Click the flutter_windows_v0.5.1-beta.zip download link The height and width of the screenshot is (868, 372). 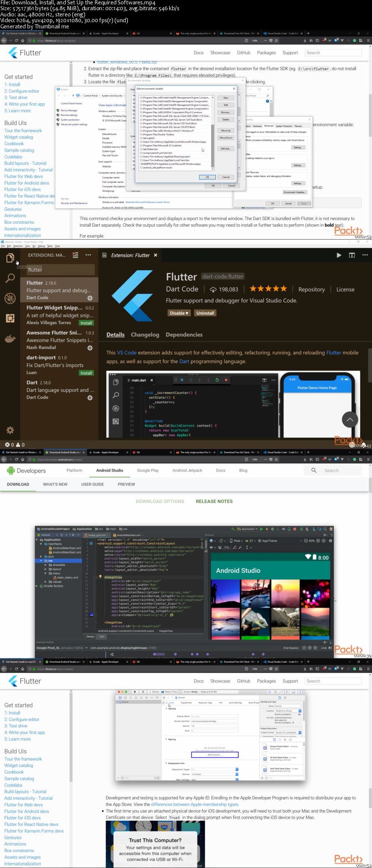[127, 62]
